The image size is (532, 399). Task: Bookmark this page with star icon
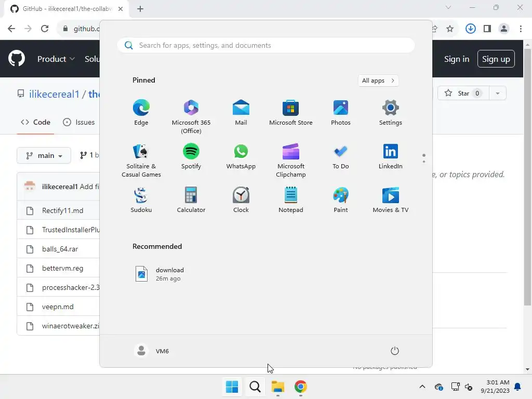click(450, 29)
